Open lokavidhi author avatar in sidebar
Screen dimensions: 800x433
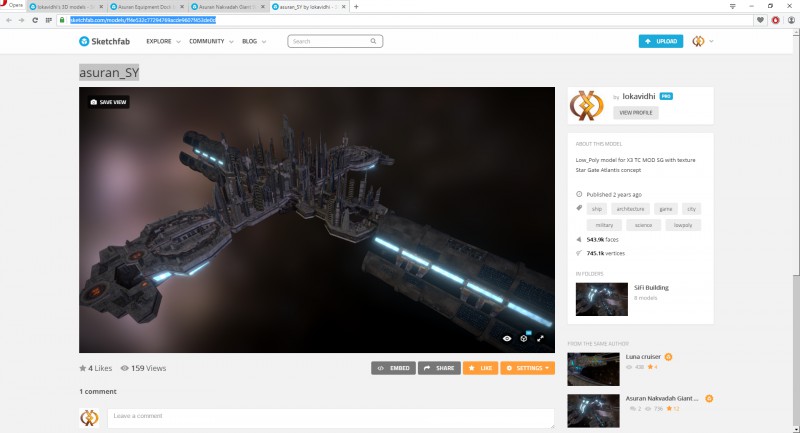[x=587, y=106]
